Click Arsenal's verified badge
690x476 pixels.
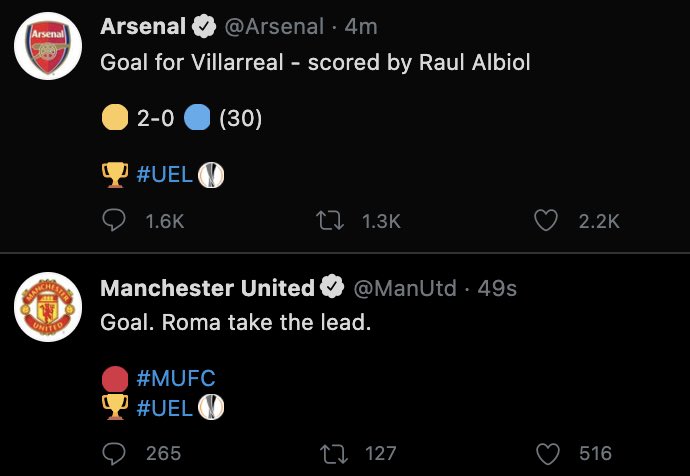coord(207,27)
